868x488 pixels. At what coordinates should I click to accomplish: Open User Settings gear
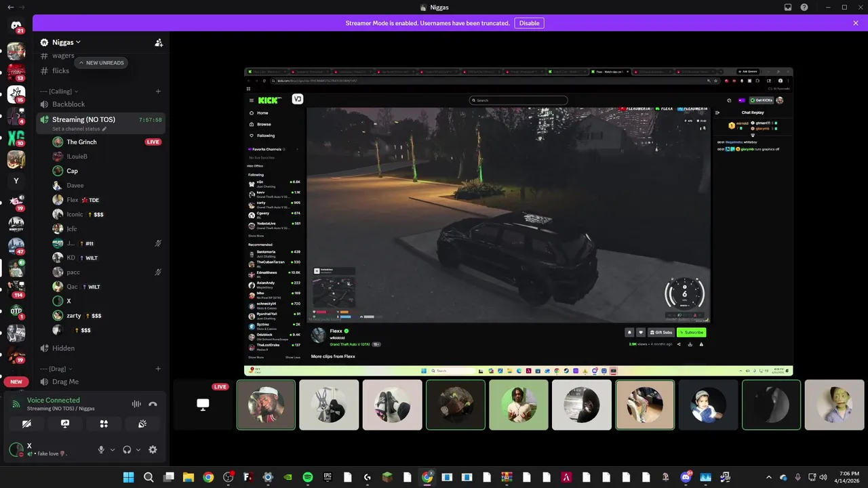click(153, 449)
